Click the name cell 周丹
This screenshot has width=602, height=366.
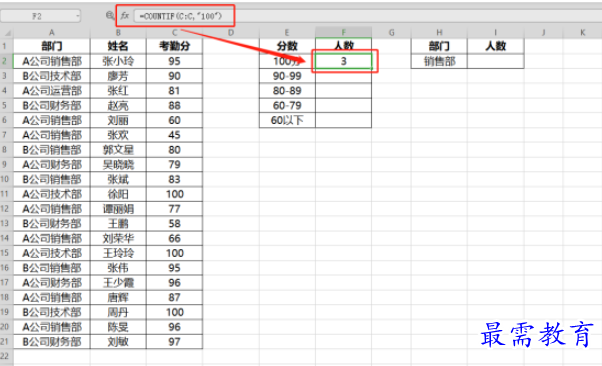[x=118, y=312]
